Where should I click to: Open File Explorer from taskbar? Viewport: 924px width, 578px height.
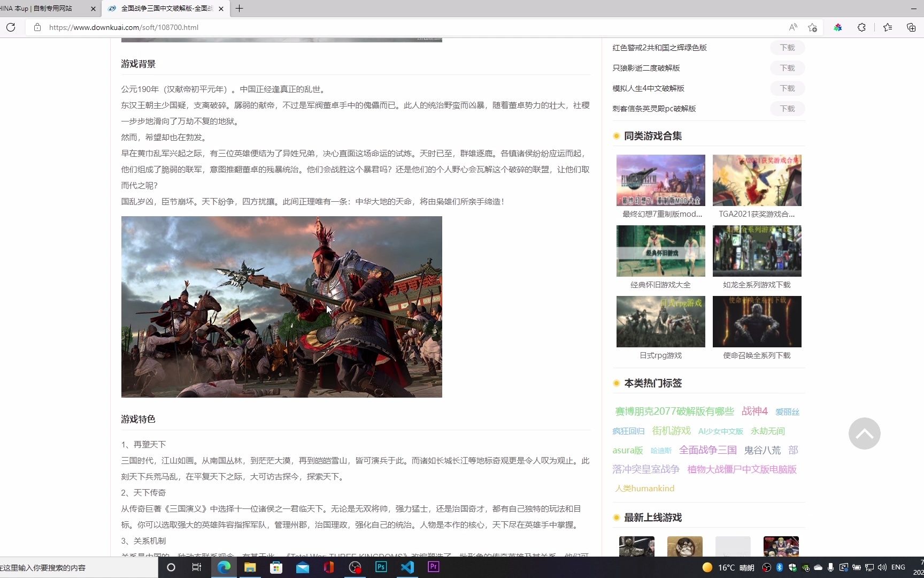(250, 567)
